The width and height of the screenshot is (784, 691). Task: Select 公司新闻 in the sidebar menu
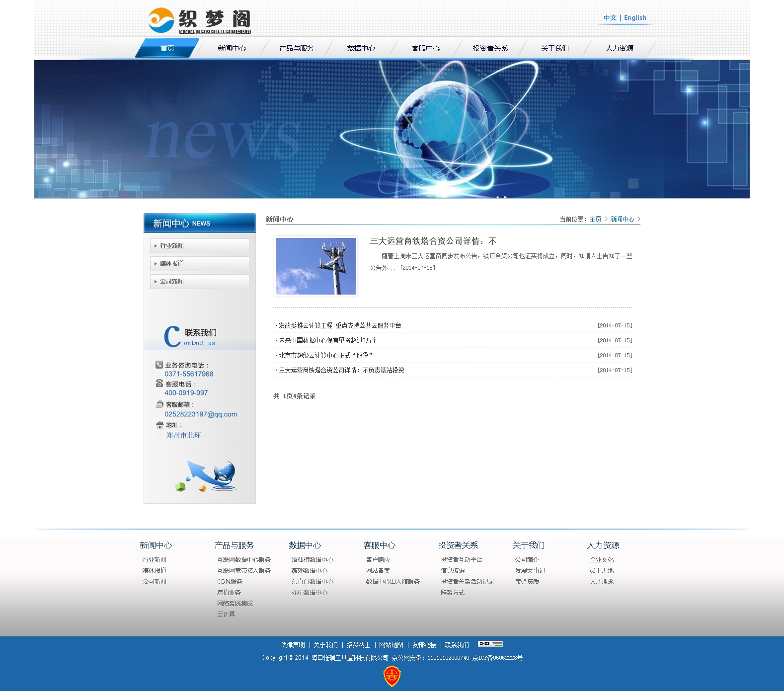[200, 282]
